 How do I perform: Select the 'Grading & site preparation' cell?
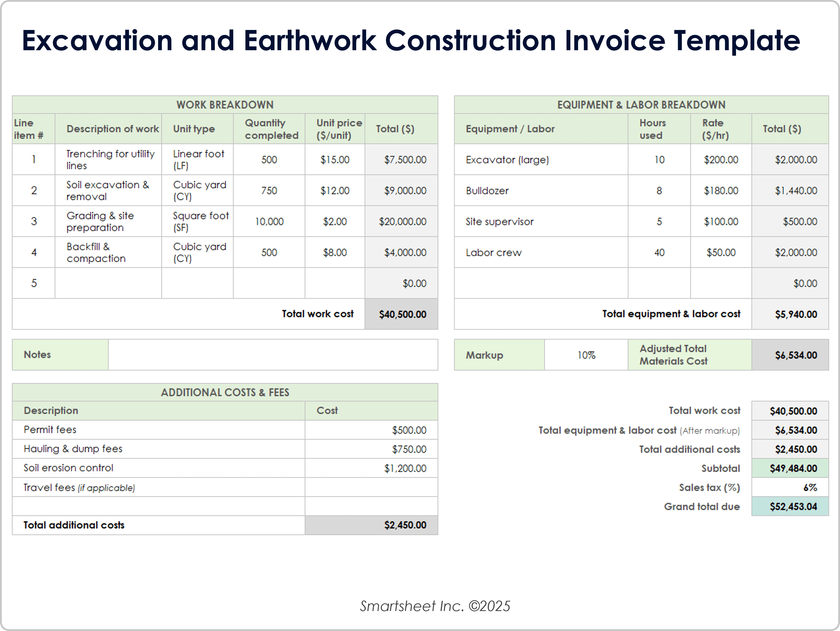tap(108, 221)
